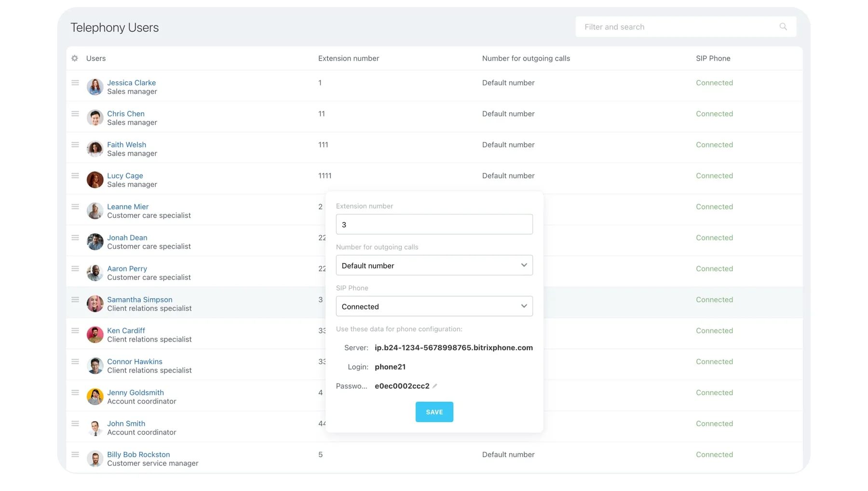Expand the Number for outgoing calls dropdown
Image resolution: width=868 pixels, height=491 pixels.
(434, 265)
